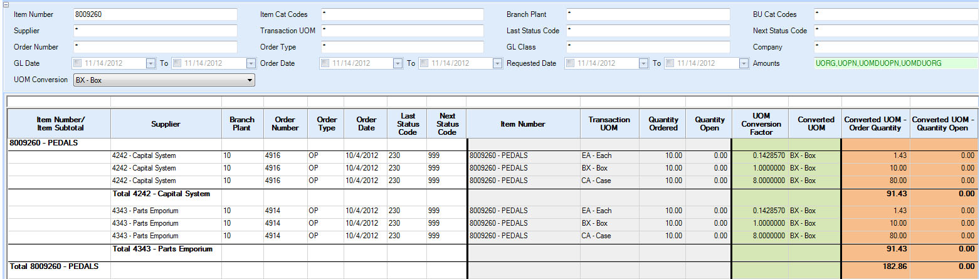The image size is (980, 279).
Task: Click the Supplier column header
Action: [166, 124]
